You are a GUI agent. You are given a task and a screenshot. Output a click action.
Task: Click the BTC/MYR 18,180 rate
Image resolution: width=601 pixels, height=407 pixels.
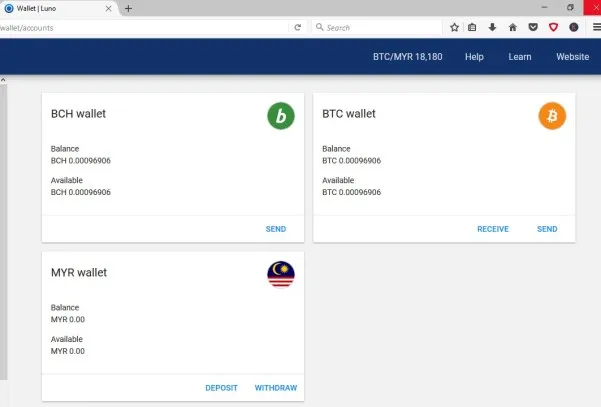(x=407, y=57)
